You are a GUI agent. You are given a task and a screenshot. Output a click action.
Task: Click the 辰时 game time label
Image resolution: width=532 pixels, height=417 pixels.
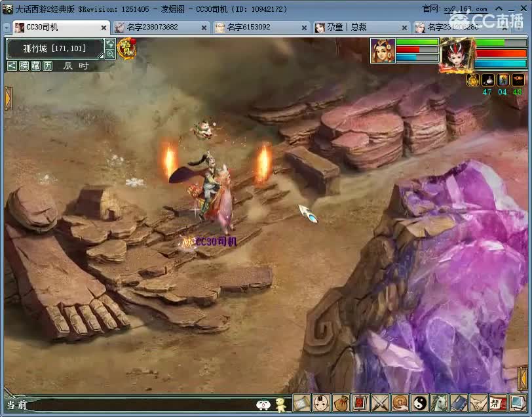tap(76, 66)
